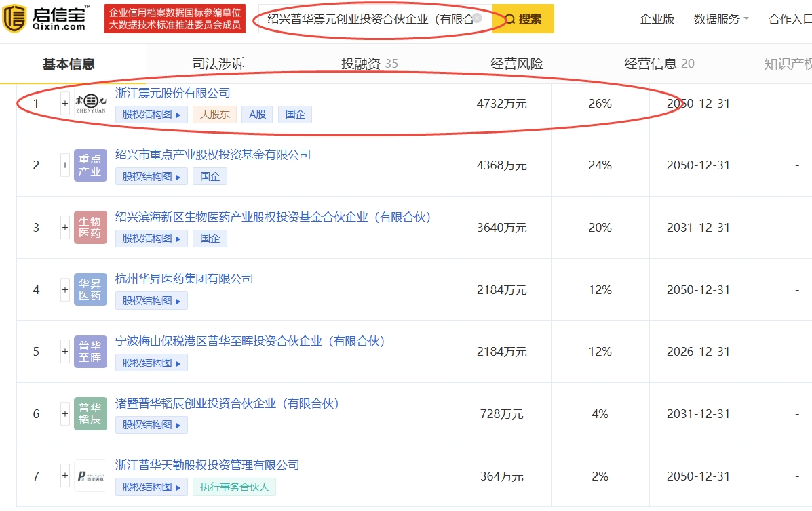The image size is (812, 511).
Task: Click the 国企 tag on 浙江震元 row
Action: (295, 115)
